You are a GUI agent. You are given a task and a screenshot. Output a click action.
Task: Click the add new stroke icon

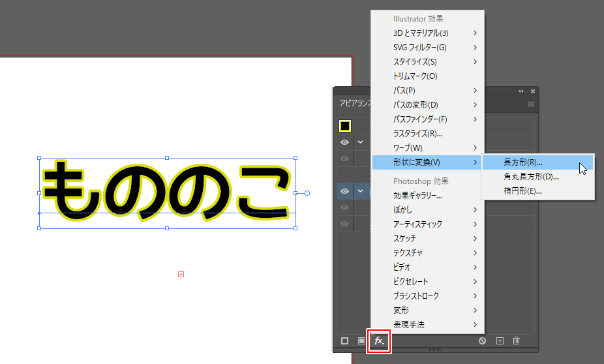(x=345, y=341)
